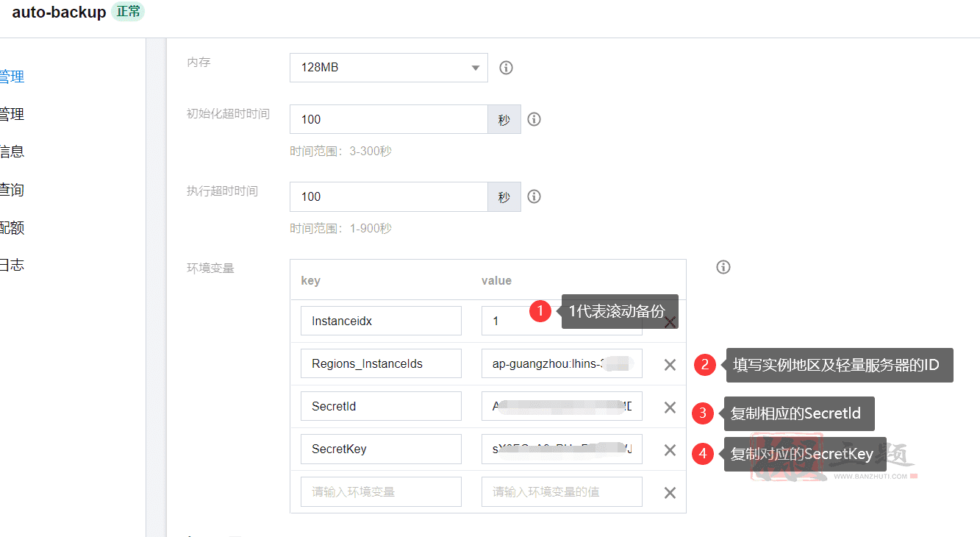Click info icon beside 执行超时时间 field
This screenshot has height=537, width=980.
[x=534, y=196]
